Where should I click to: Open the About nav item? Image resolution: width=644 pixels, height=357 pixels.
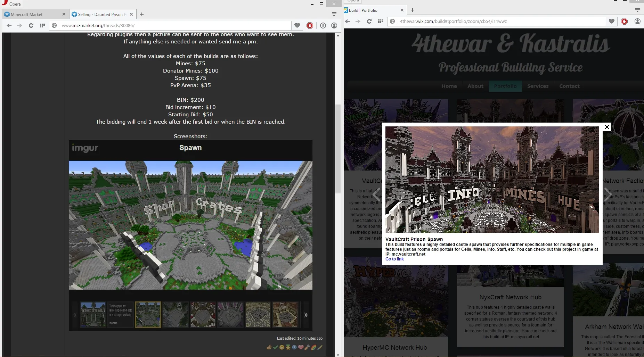pos(475,86)
